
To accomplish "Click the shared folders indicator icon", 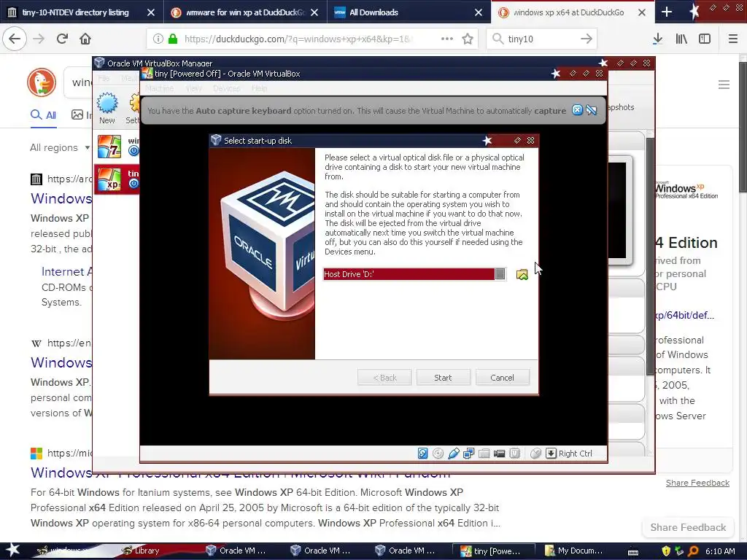I will coord(484,454).
